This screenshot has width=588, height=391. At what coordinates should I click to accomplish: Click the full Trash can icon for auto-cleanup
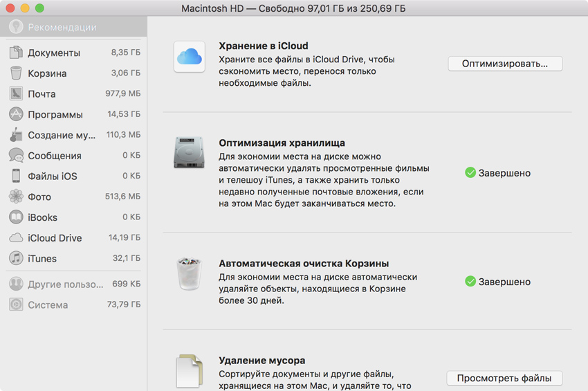coord(189,273)
